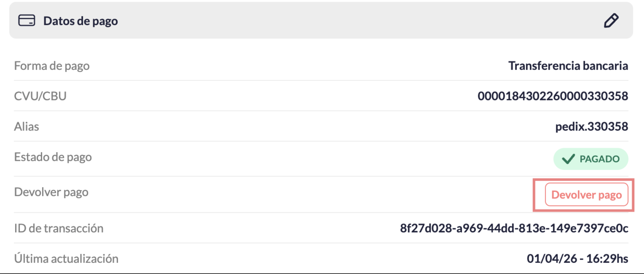644x274 pixels.
Task: Click the last update date and time
Action: pos(577,259)
